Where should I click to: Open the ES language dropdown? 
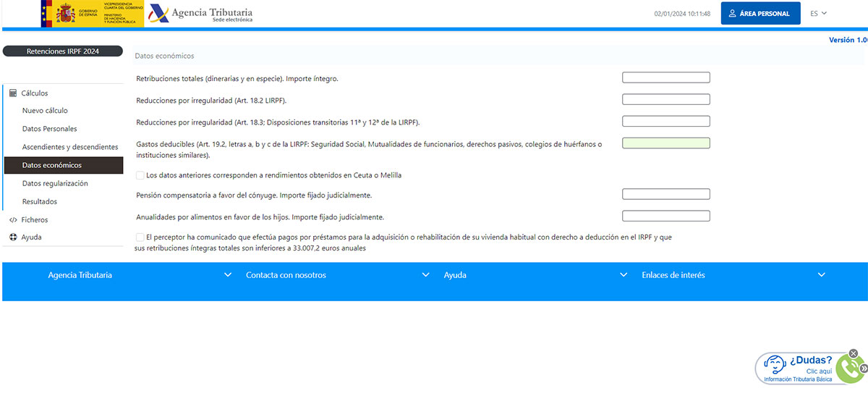(818, 13)
